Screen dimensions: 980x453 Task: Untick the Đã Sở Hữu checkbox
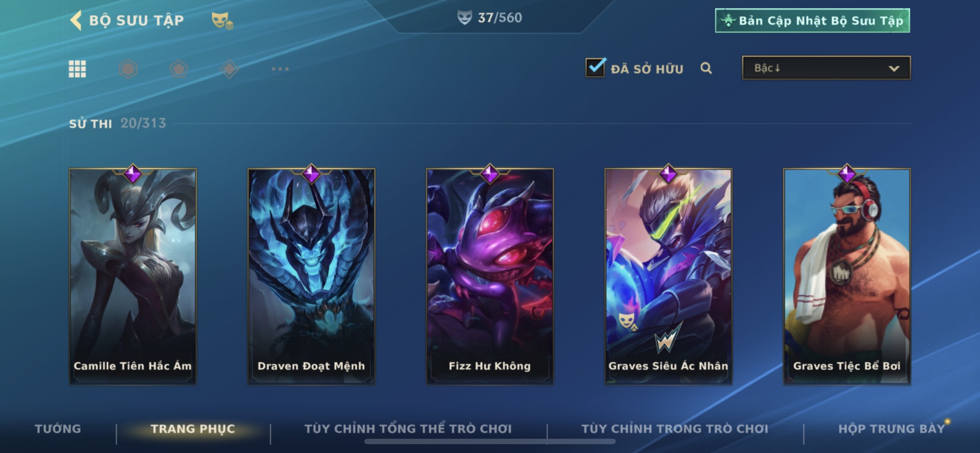point(596,68)
